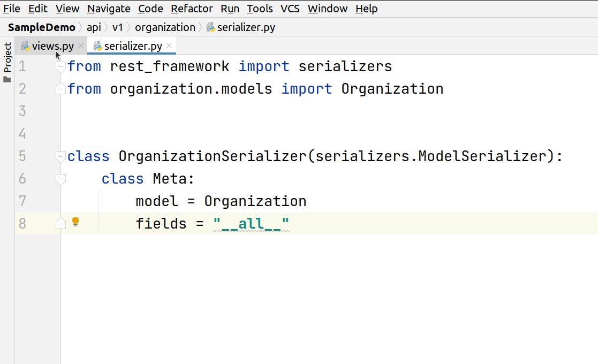Click the Python file icon on views.py tab
The width and height of the screenshot is (598, 364).
click(x=25, y=46)
